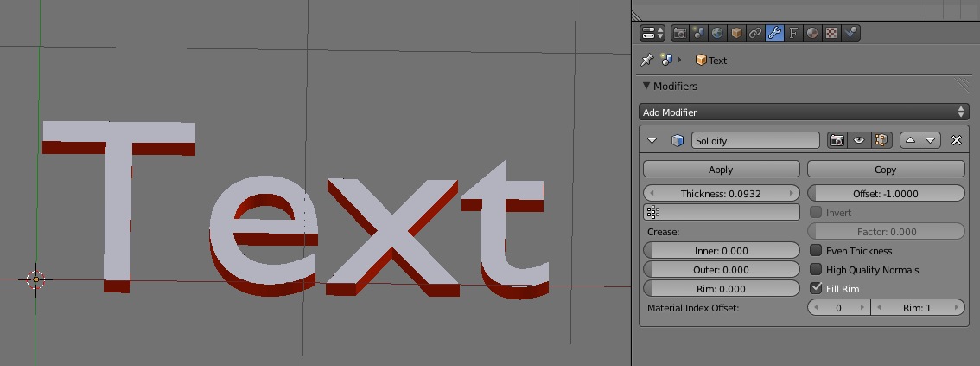Remove the Solidify modifier

point(957,141)
